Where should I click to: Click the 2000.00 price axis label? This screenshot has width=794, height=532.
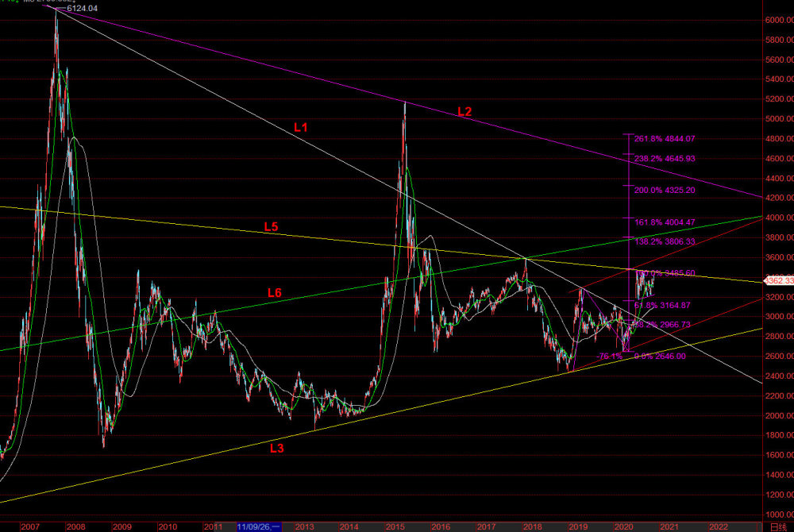780,415
